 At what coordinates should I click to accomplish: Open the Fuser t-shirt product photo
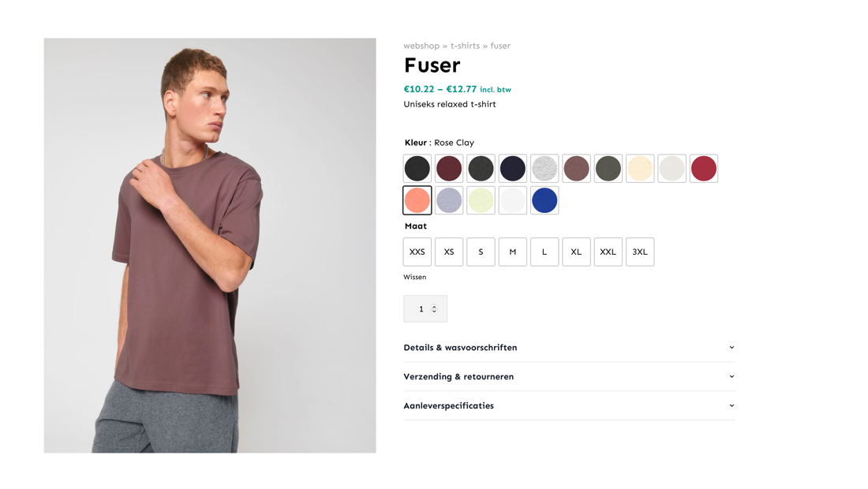click(x=210, y=245)
